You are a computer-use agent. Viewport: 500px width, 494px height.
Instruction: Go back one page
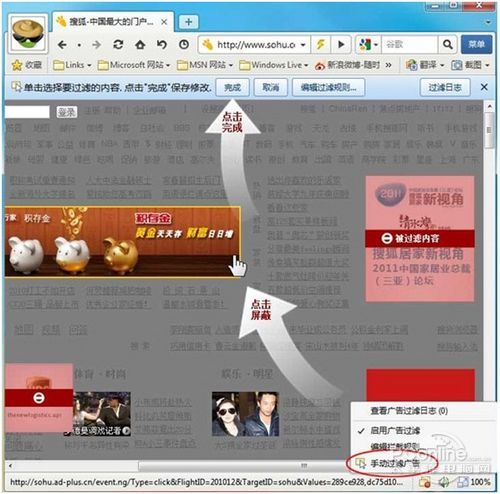pos(62,44)
